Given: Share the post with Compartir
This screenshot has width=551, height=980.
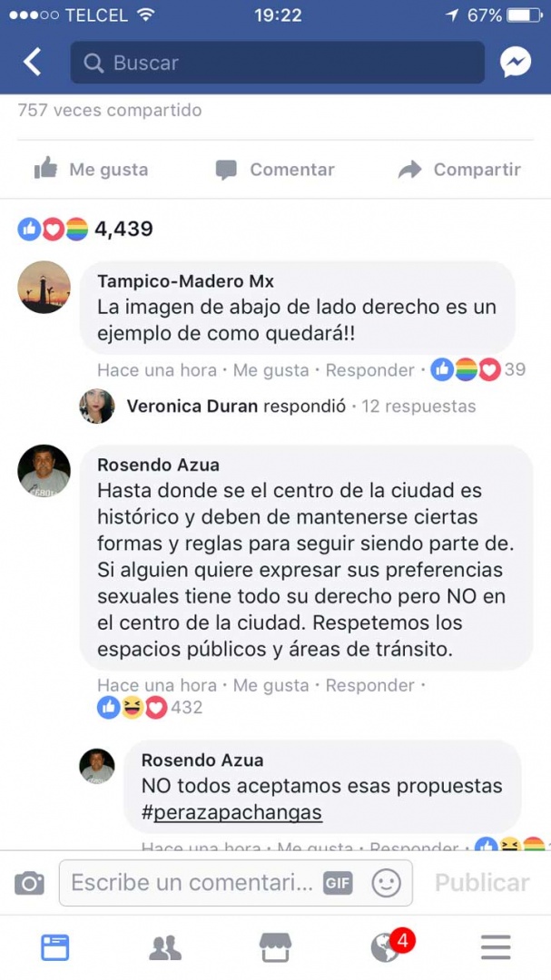Looking at the screenshot, I should (459, 169).
